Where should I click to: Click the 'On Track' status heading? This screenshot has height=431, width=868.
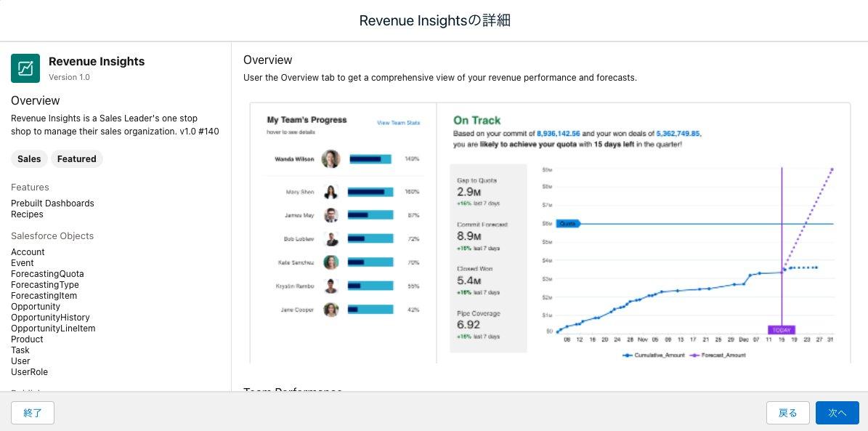[x=476, y=120]
